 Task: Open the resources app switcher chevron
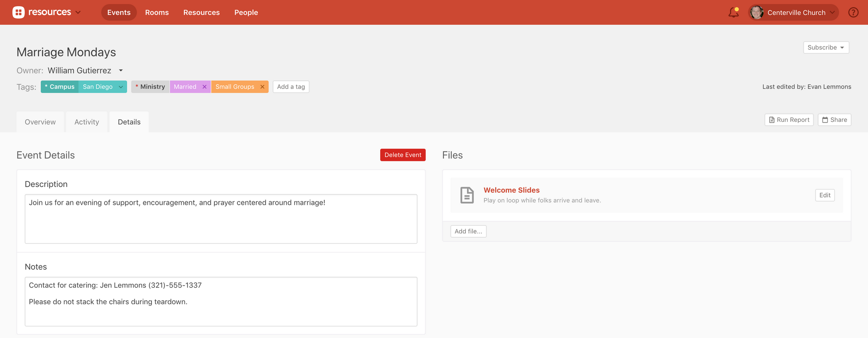click(78, 13)
